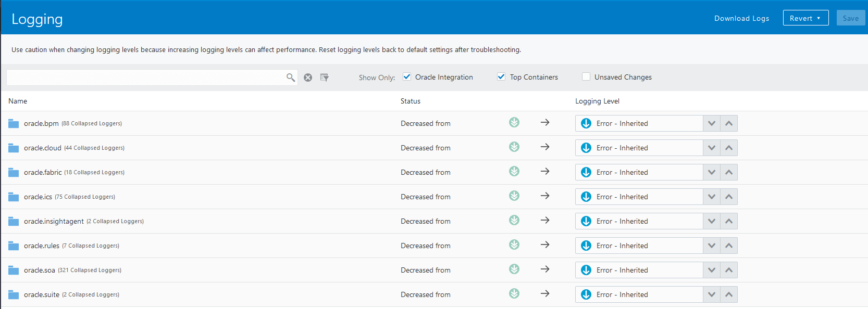Click green decreased status icon for oracle.bpm
868x309 pixels.
(514, 122)
